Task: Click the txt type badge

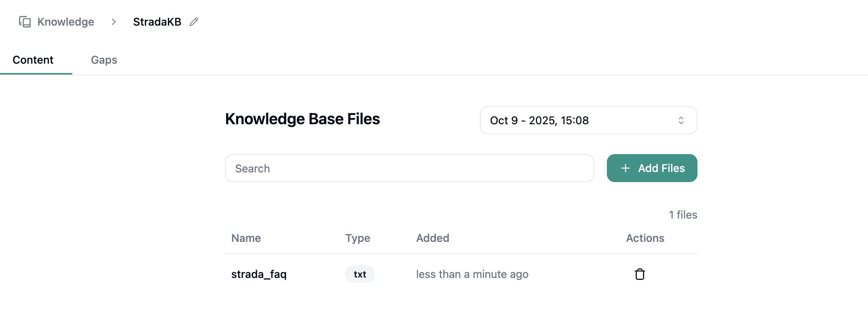Action: (360, 274)
